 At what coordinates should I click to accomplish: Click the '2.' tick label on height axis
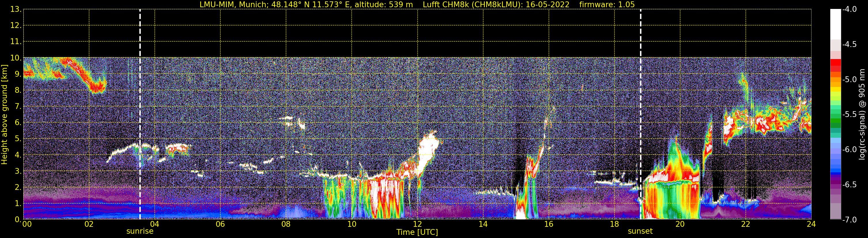(x=18, y=187)
